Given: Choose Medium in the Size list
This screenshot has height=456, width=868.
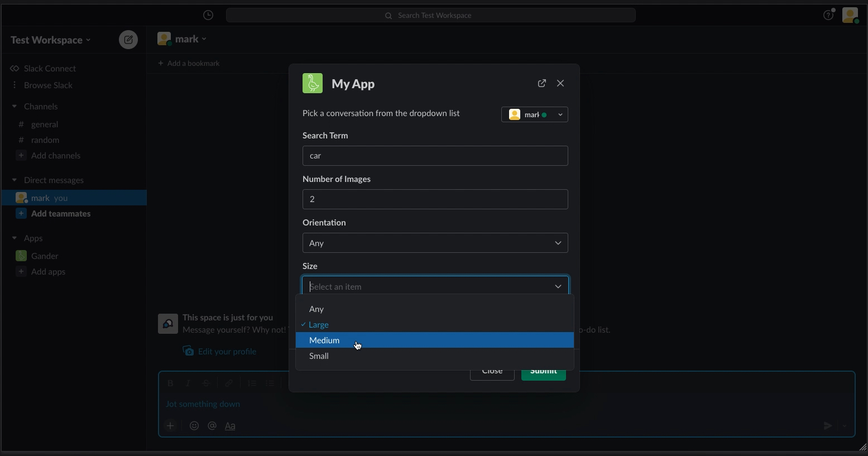Looking at the screenshot, I should [435, 340].
